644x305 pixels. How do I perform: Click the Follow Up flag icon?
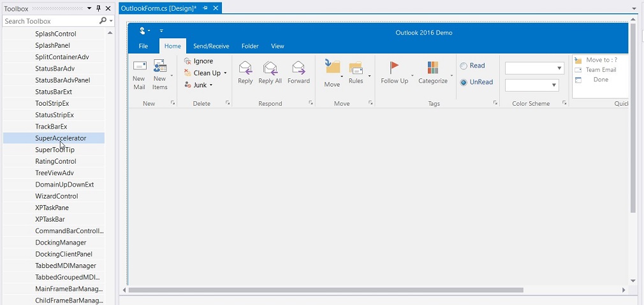tap(394, 67)
